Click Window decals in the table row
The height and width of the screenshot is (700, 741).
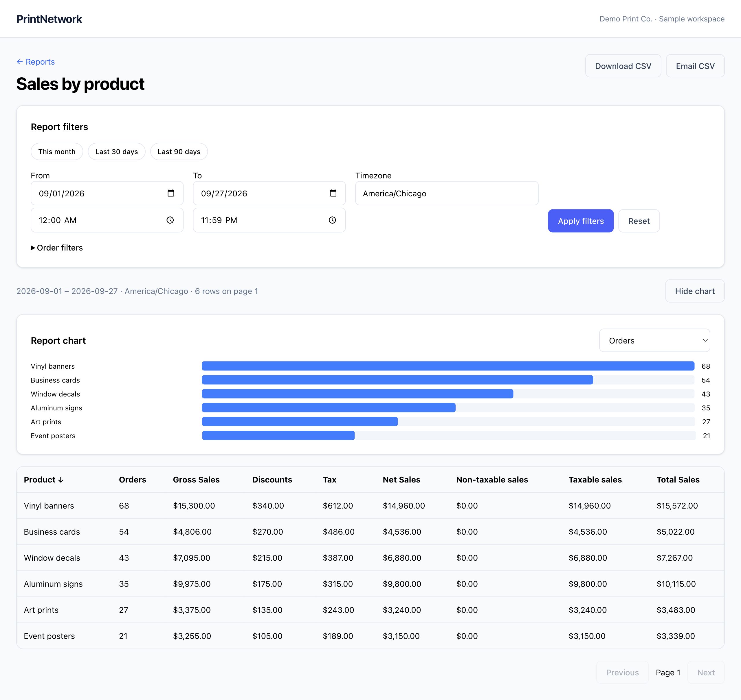pyautogui.click(x=52, y=558)
